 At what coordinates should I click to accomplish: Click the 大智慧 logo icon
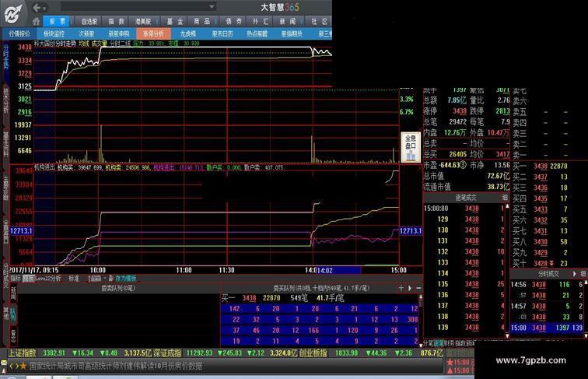click(x=13, y=14)
